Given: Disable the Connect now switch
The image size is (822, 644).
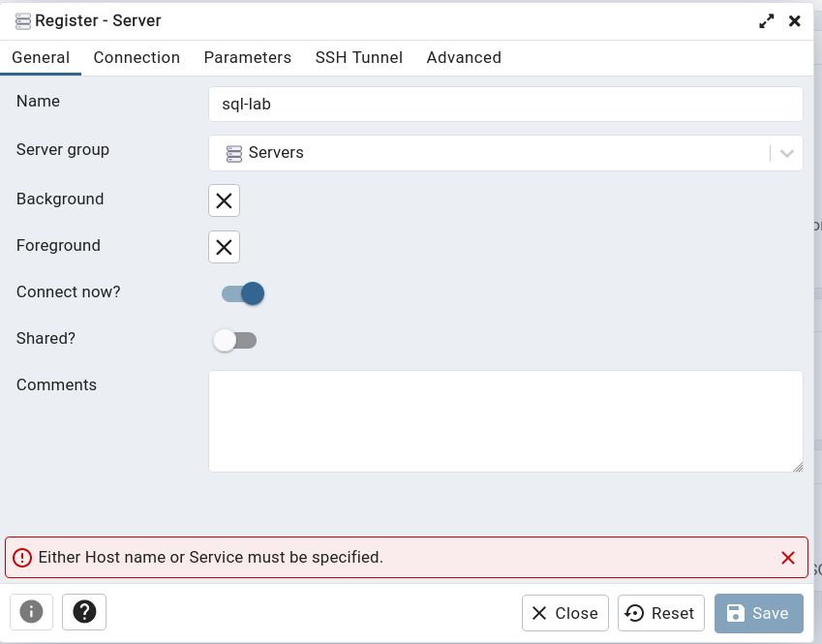Looking at the screenshot, I should (243, 293).
